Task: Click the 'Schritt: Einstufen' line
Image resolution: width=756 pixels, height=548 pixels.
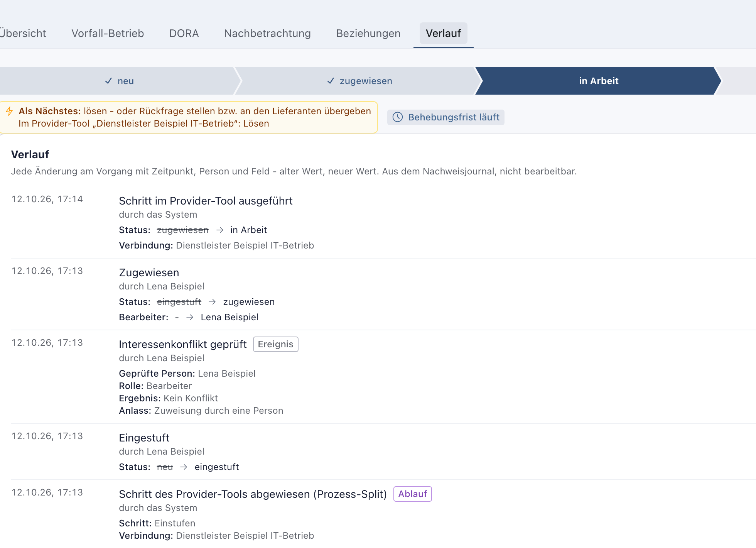Action: (157, 523)
